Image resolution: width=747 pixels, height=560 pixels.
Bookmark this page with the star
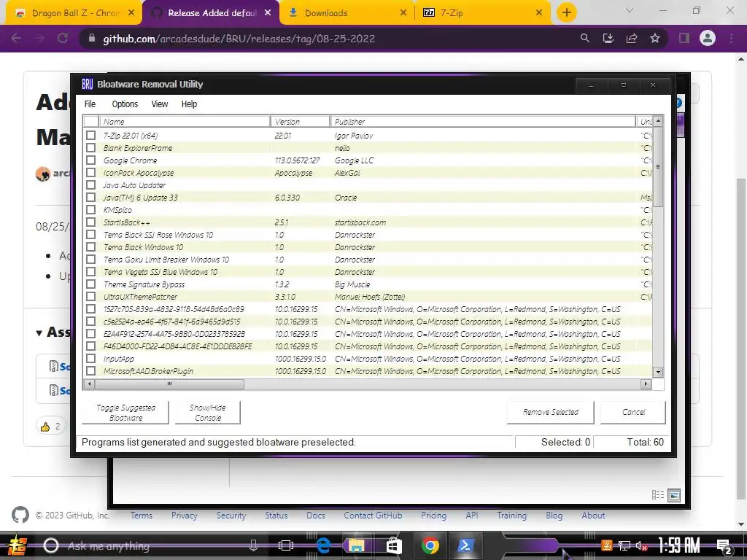pyautogui.click(x=655, y=38)
